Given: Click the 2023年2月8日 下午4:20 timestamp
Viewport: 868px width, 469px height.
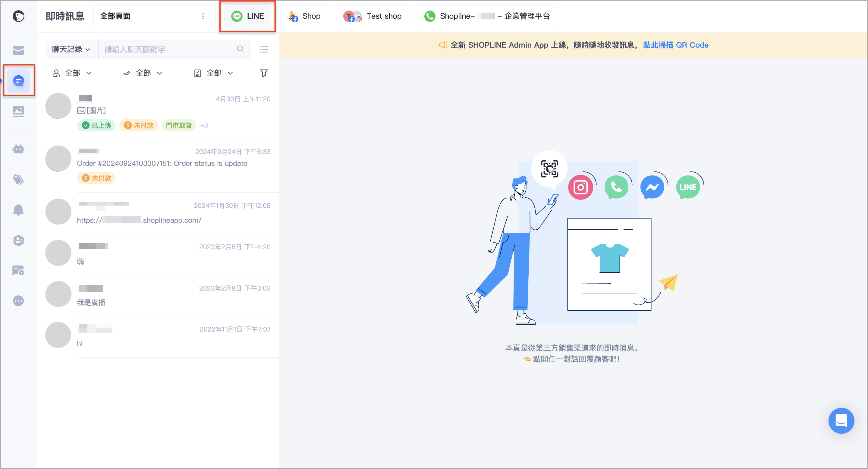Looking at the screenshot, I should 234,247.
